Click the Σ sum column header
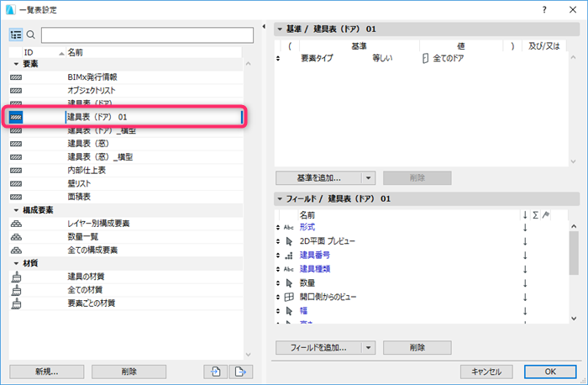 [536, 215]
